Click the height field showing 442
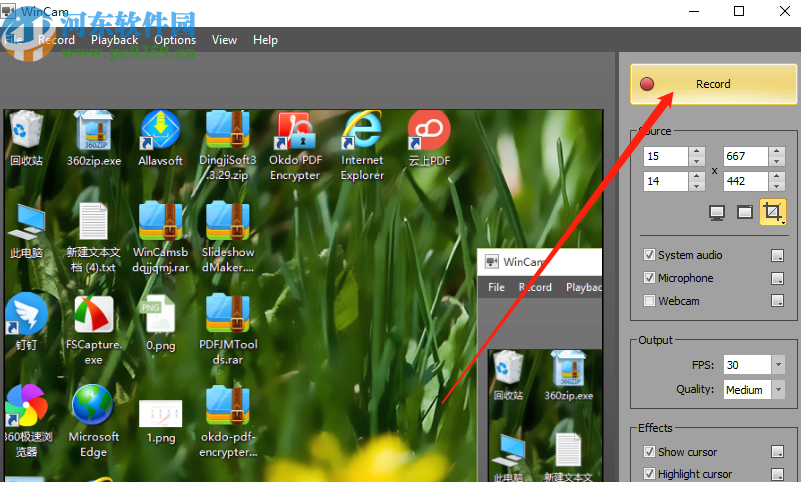Image resolution: width=801 pixels, height=482 pixels. tap(746, 181)
